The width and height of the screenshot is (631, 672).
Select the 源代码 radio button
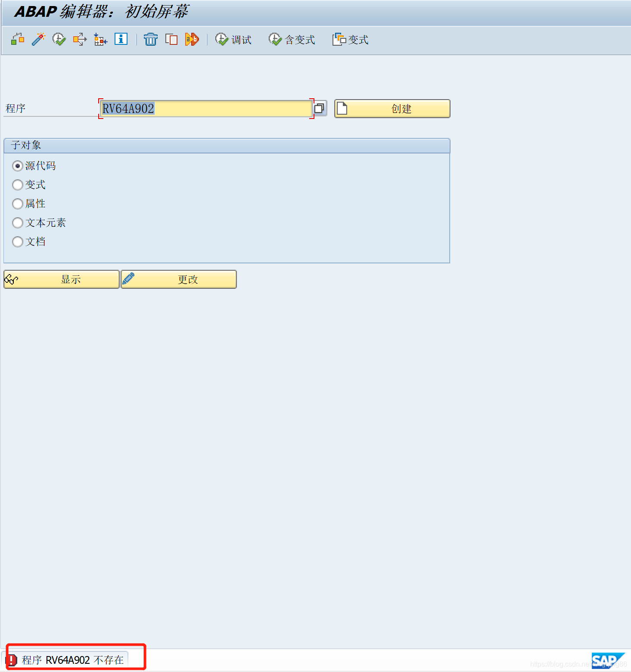click(18, 166)
